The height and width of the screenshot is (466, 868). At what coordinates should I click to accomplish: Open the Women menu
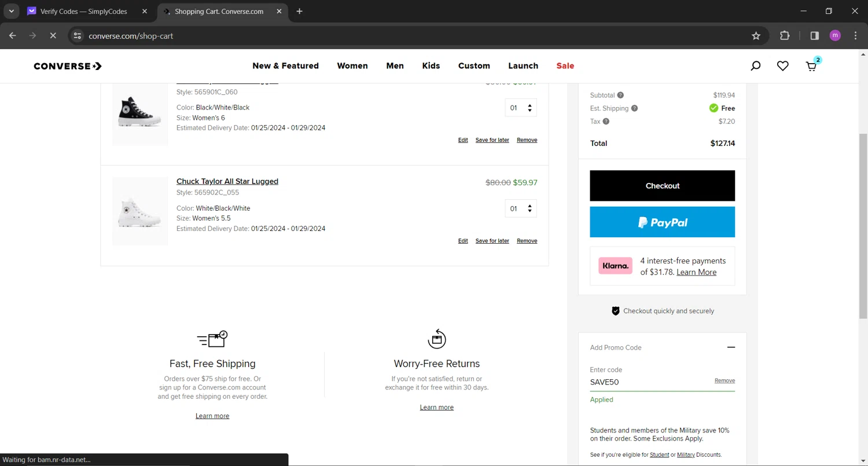(352, 66)
